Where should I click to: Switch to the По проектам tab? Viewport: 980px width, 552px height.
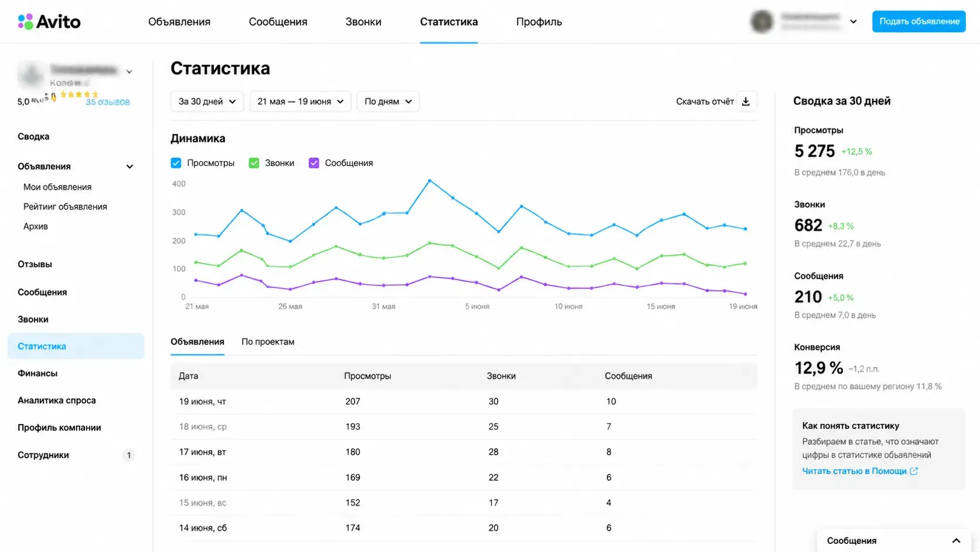pos(268,342)
